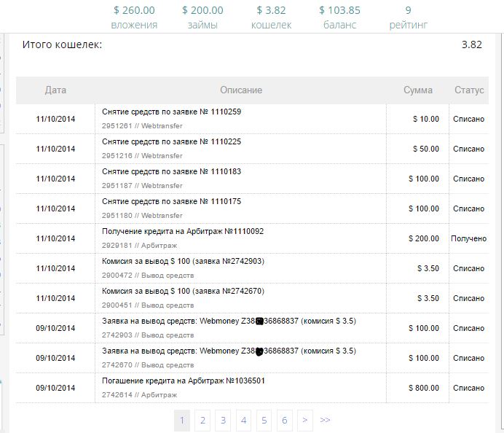Open the $ 3.82 кошелек summary

271,17
